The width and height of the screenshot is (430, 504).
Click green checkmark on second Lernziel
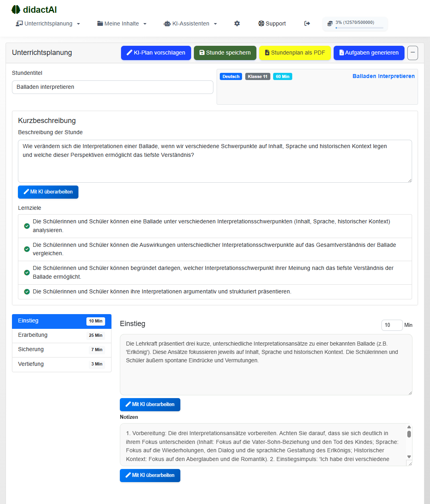27,249
